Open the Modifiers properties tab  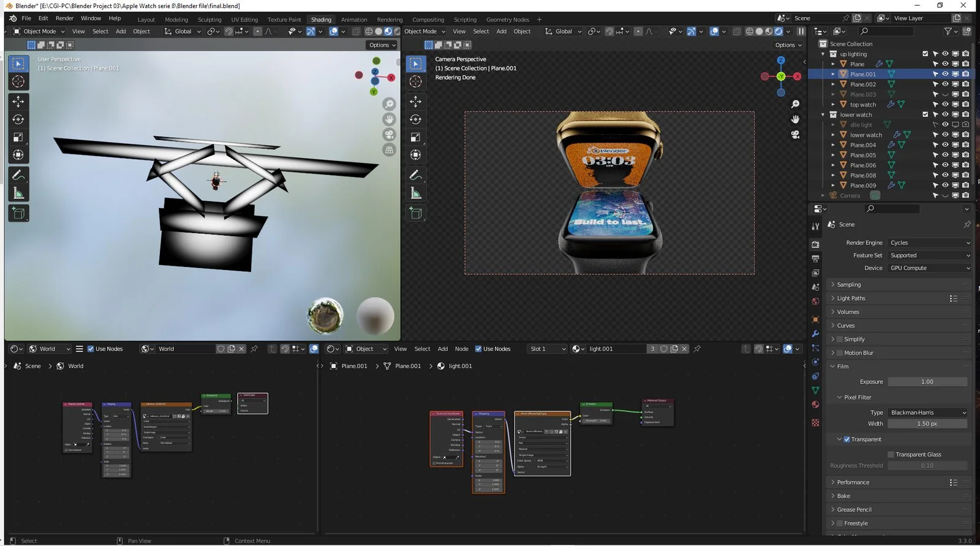815,334
